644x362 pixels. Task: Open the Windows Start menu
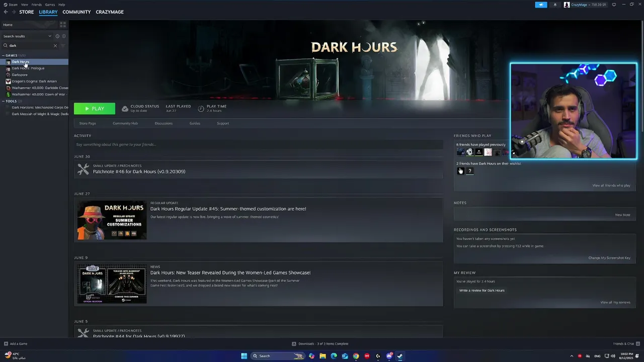[244, 356]
